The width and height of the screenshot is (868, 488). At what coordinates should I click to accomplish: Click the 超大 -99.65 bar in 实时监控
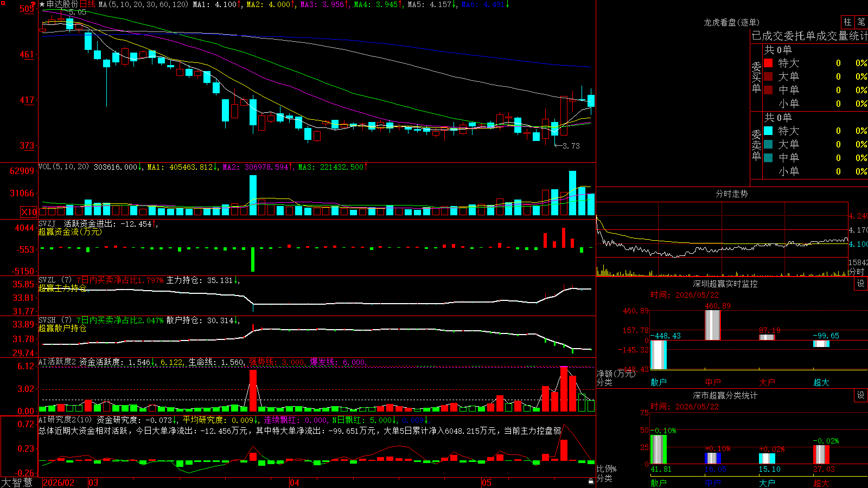pyautogui.click(x=821, y=344)
